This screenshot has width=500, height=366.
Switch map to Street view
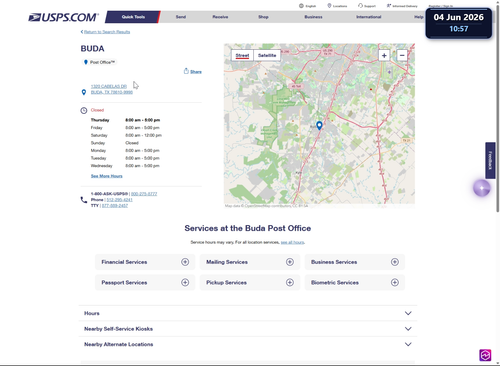pos(242,55)
